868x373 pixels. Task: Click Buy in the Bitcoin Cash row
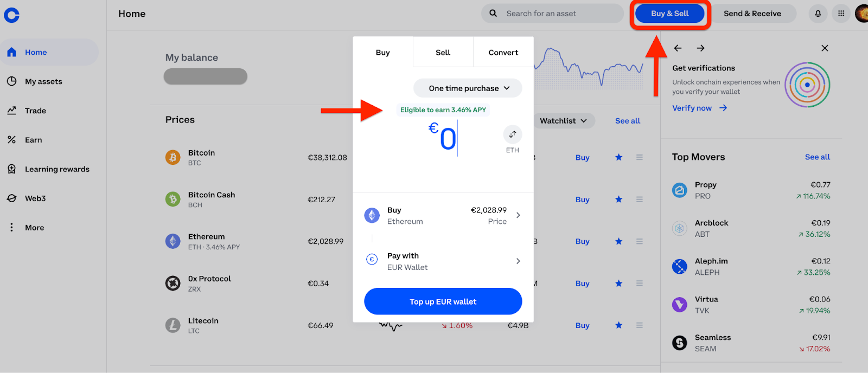(583, 200)
